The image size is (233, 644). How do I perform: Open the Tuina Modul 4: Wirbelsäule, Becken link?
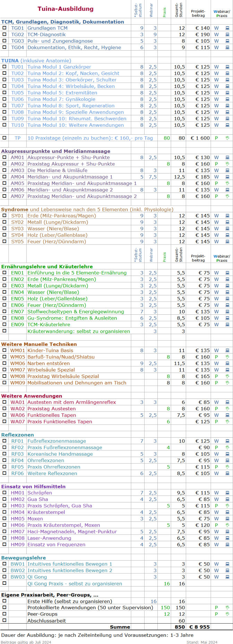(71, 86)
